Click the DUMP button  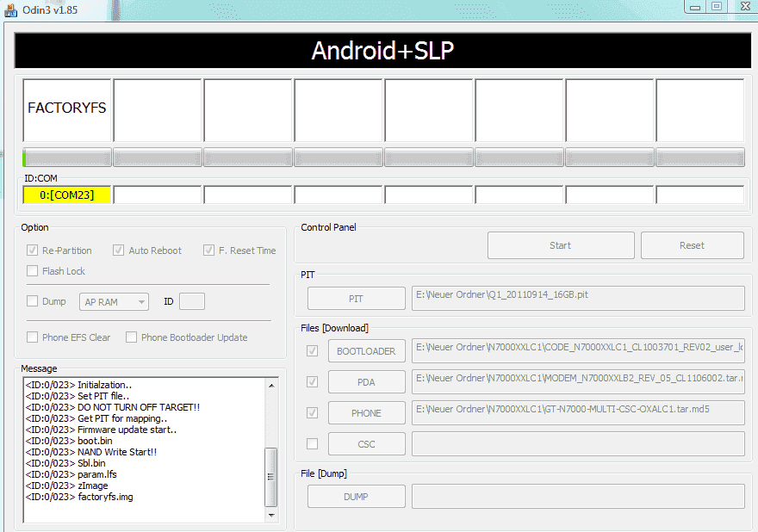pos(357,497)
